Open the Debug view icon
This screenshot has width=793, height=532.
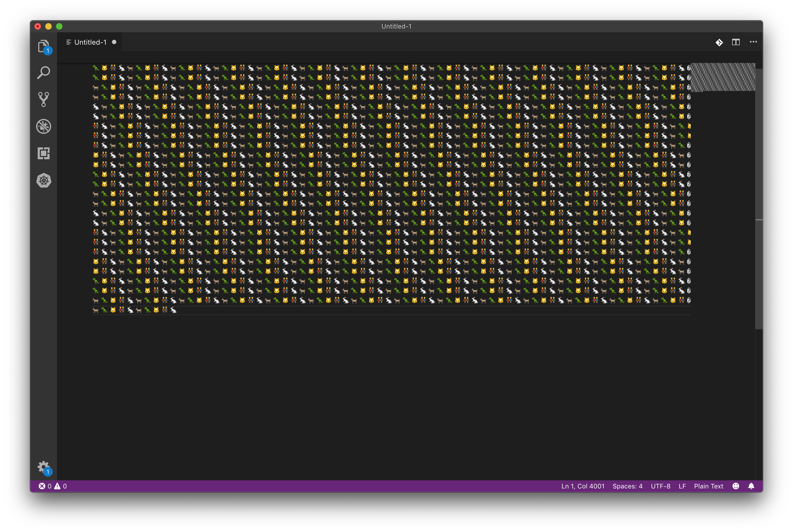pyautogui.click(x=43, y=127)
